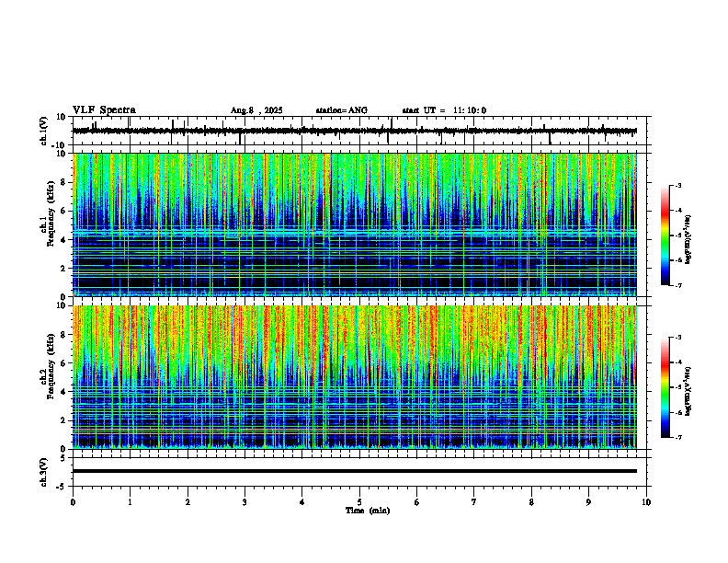Viewport: 728px width, 563px height.
Task: Click the time axis tick label "7"
Action: click(474, 502)
